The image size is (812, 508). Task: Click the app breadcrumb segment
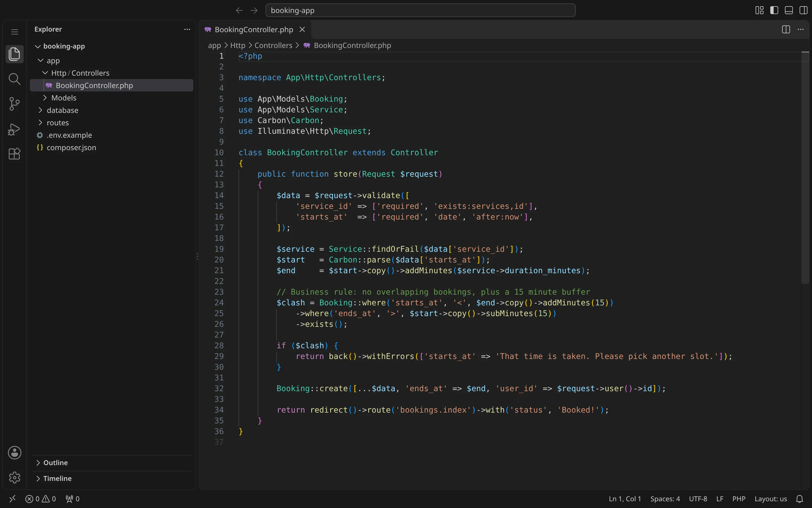click(x=214, y=45)
